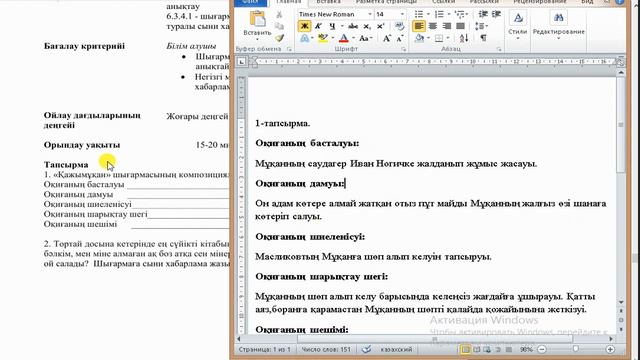Click the multilevel list icon
The image size is (640, 360).
(x=460, y=14)
